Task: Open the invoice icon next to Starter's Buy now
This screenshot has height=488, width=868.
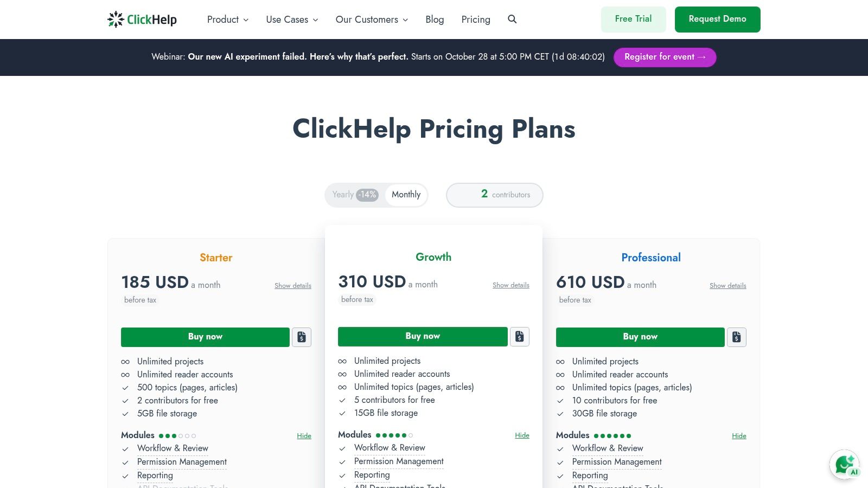Action: point(302,337)
